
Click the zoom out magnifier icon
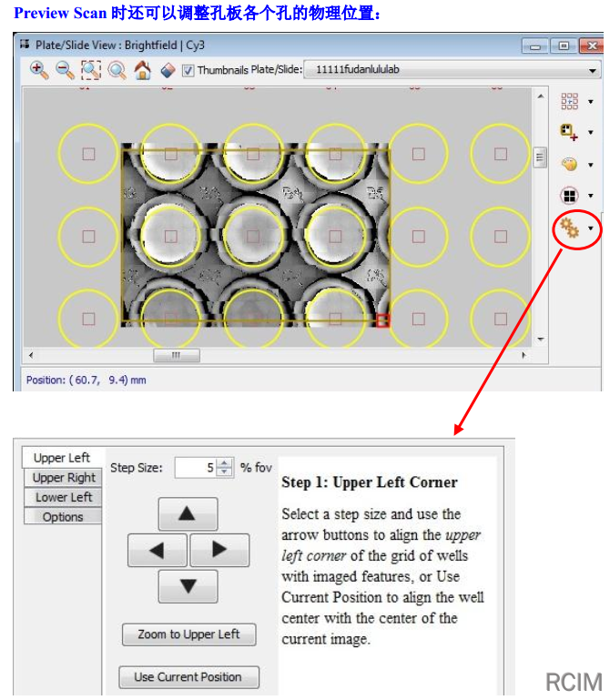66,70
